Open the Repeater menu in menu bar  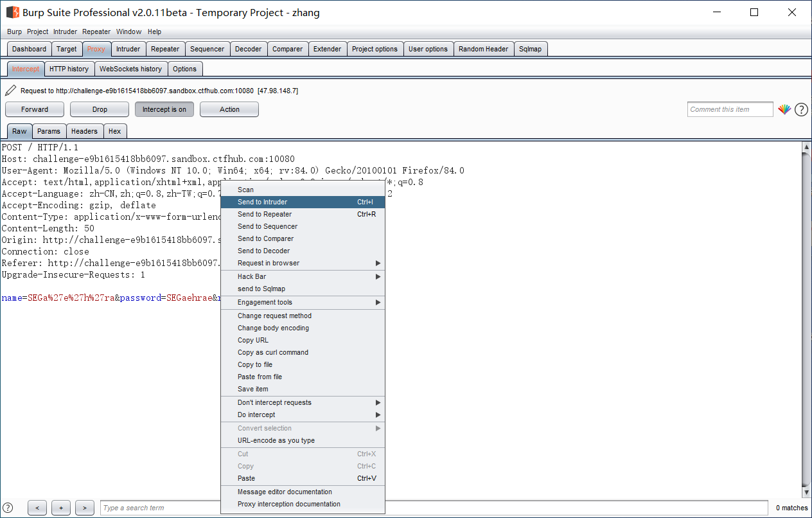pos(96,31)
